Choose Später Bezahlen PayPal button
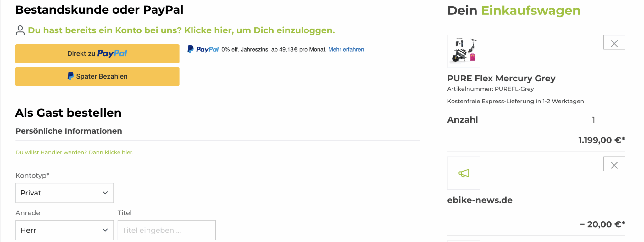644x242 pixels. coord(97,76)
